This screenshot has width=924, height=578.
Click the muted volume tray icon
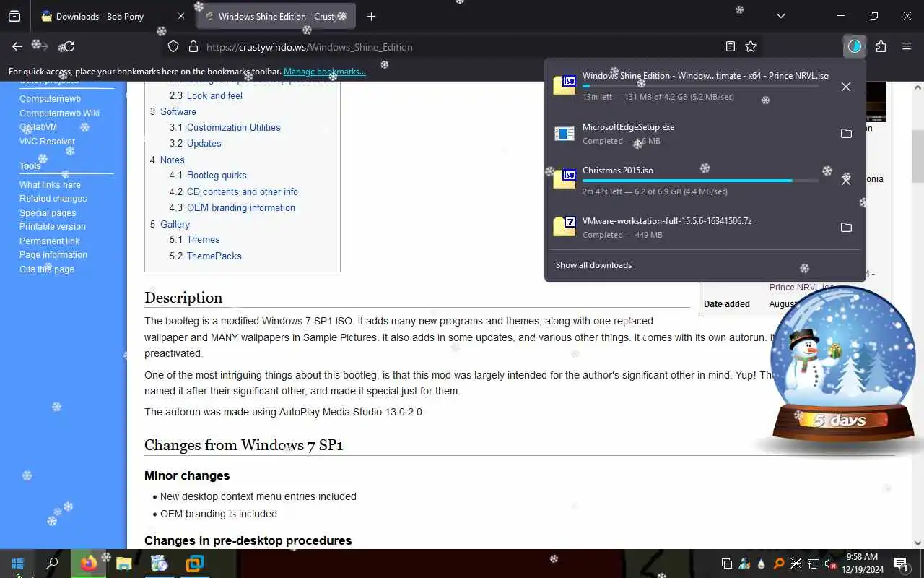pos(830,564)
